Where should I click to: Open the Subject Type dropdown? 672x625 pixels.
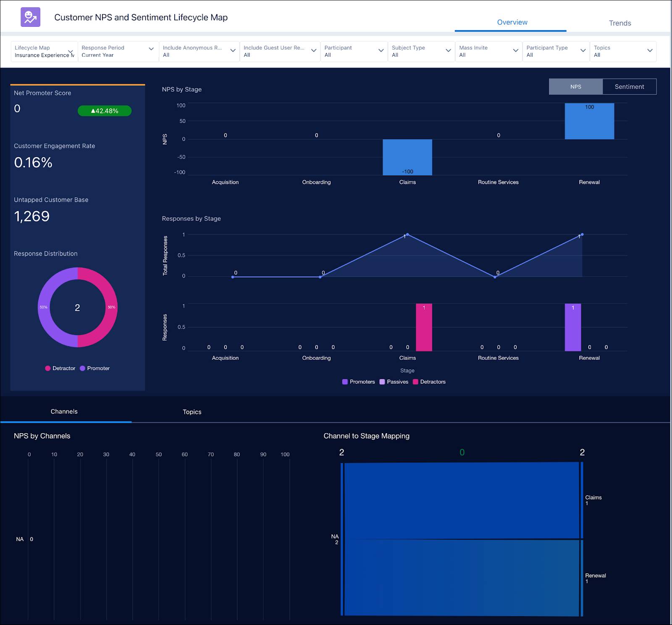pos(421,51)
